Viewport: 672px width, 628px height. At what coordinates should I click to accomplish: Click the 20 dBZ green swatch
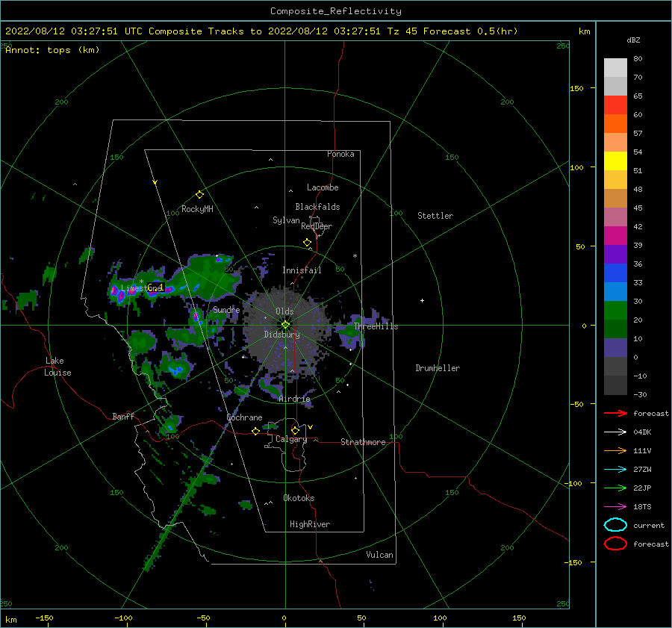tap(615, 311)
